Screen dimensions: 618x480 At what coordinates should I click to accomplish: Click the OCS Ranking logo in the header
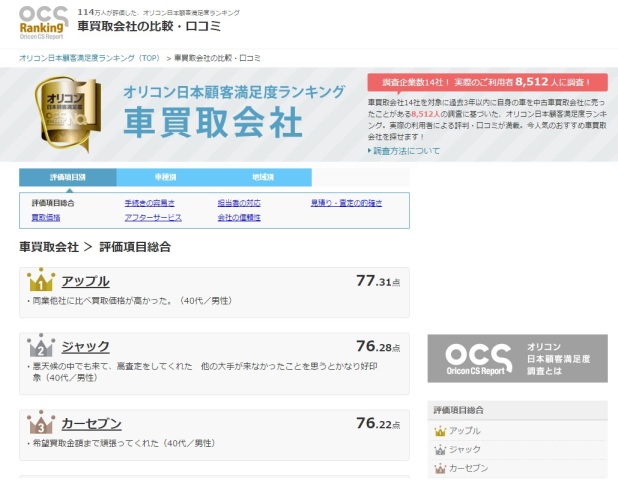[x=44, y=22]
